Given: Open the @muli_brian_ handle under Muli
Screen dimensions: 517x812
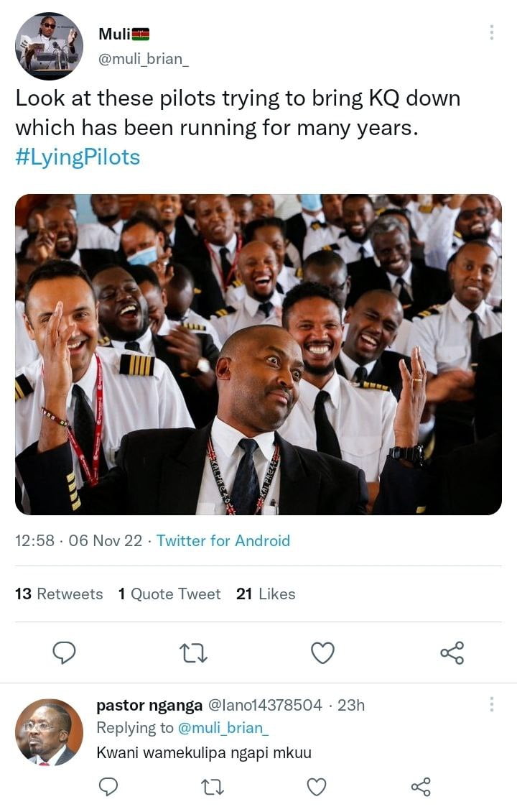Looking at the screenshot, I should coord(144,58).
